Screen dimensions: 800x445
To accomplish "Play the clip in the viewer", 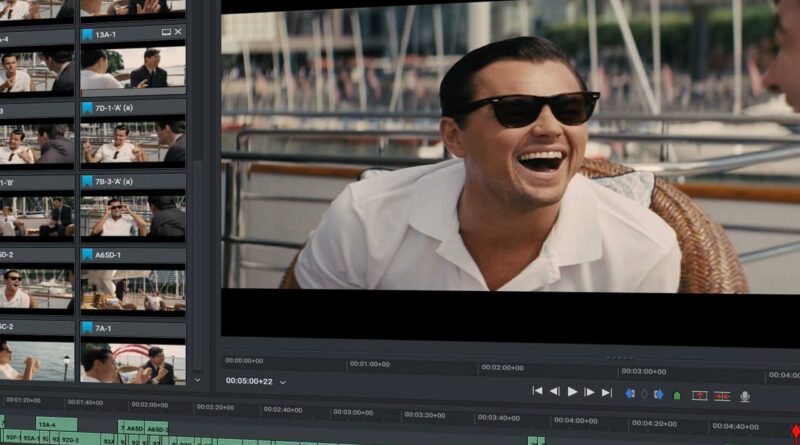I will 572,392.
